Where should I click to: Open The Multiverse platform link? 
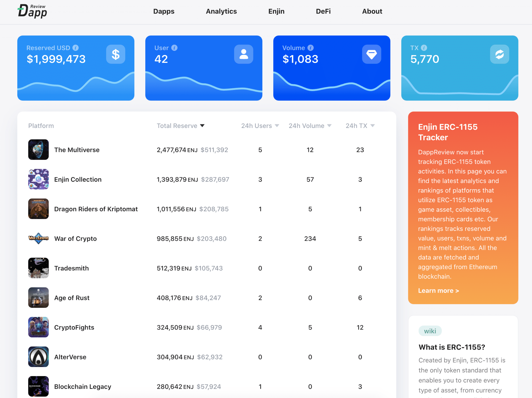pos(77,150)
